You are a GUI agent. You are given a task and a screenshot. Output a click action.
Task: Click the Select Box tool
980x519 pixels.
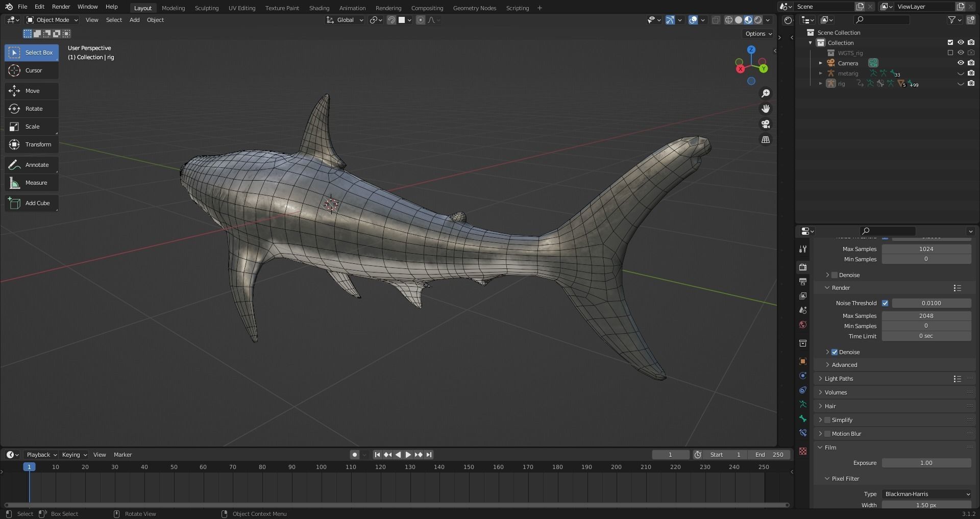pyautogui.click(x=32, y=53)
